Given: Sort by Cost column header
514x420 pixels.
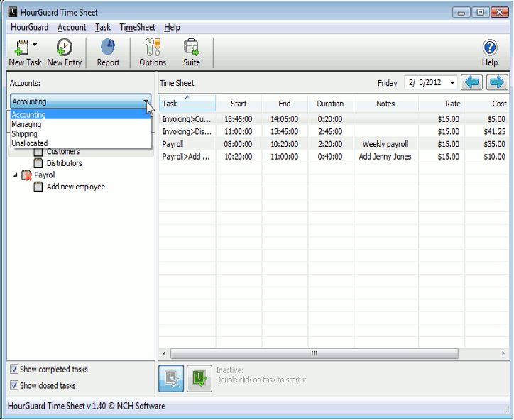Looking at the screenshot, I should pos(487,104).
